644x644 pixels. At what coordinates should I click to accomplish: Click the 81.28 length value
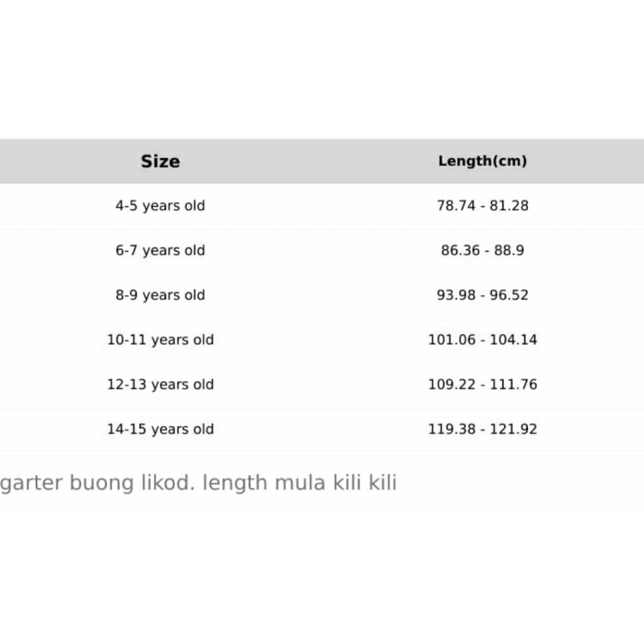[509, 206]
